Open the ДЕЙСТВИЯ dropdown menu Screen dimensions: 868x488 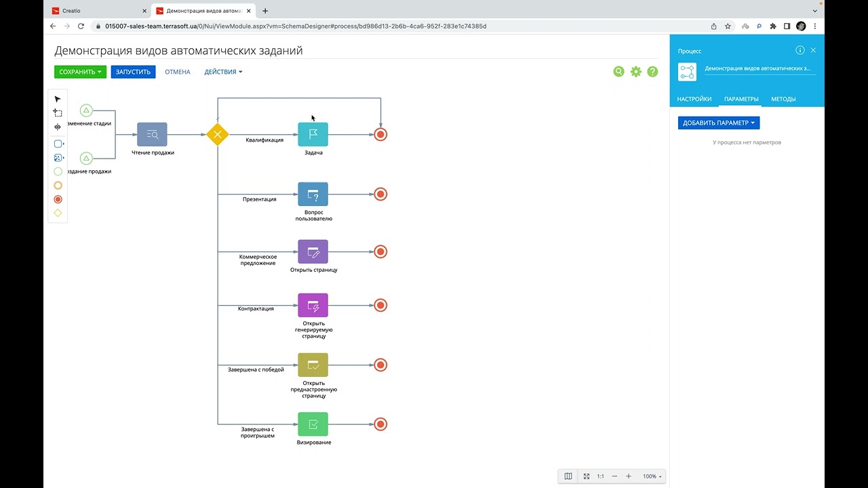coord(223,72)
